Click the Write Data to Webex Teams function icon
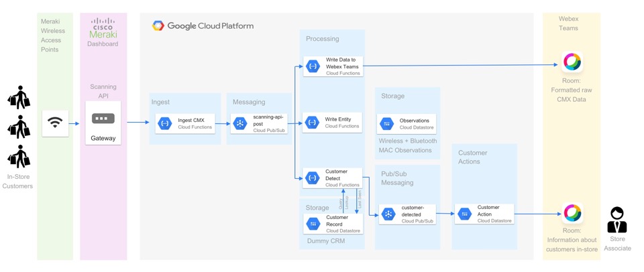Image resolution: width=644 pixels, height=272 pixels. pyautogui.click(x=313, y=66)
